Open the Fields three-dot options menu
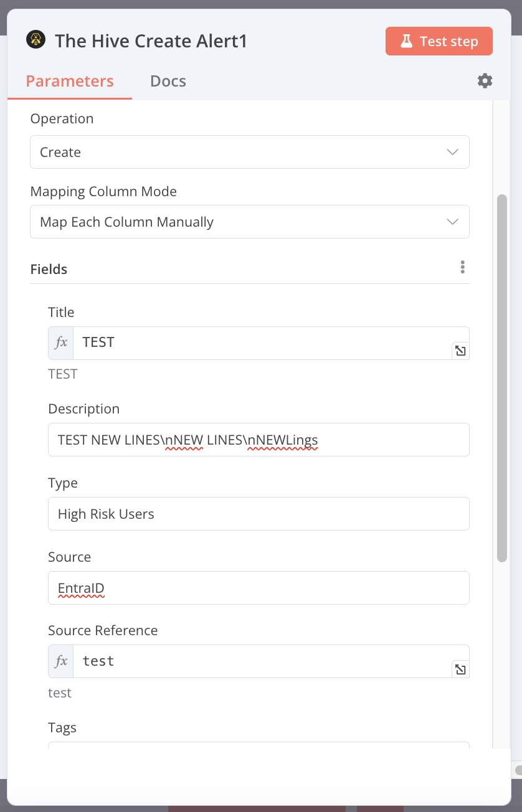522x812 pixels. [463, 267]
